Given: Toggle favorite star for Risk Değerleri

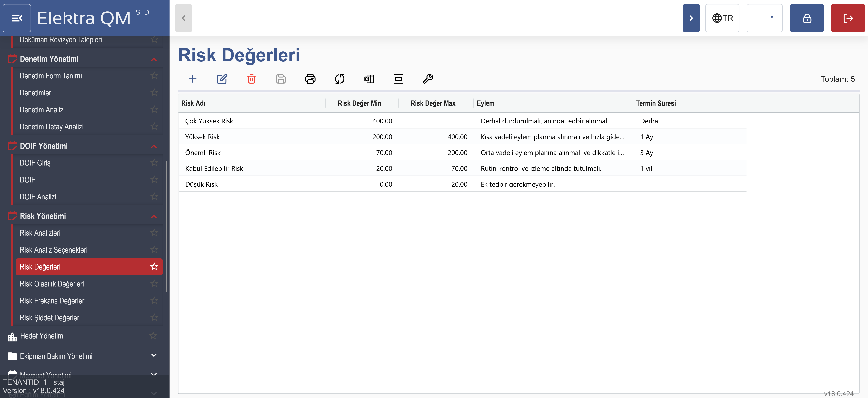Looking at the screenshot, I should point(154,267).
